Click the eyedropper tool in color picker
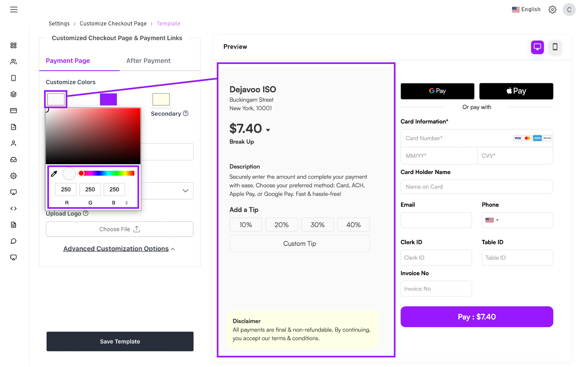 pyautogui.click(x=54, y=174)
